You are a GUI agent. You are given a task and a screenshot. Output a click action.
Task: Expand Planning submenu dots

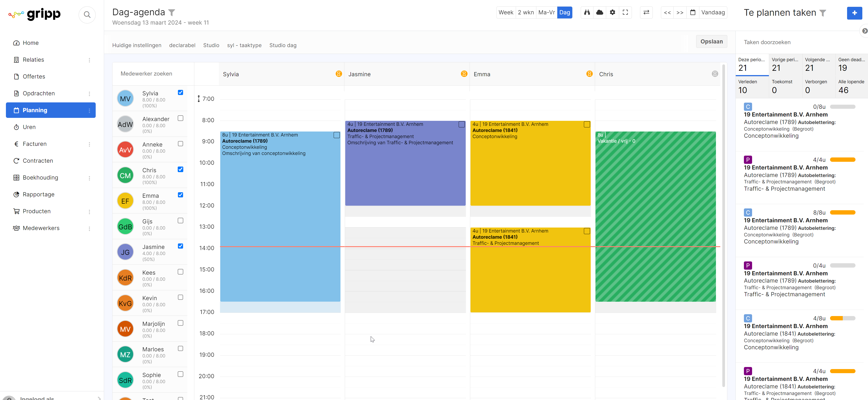click(89, 111)
